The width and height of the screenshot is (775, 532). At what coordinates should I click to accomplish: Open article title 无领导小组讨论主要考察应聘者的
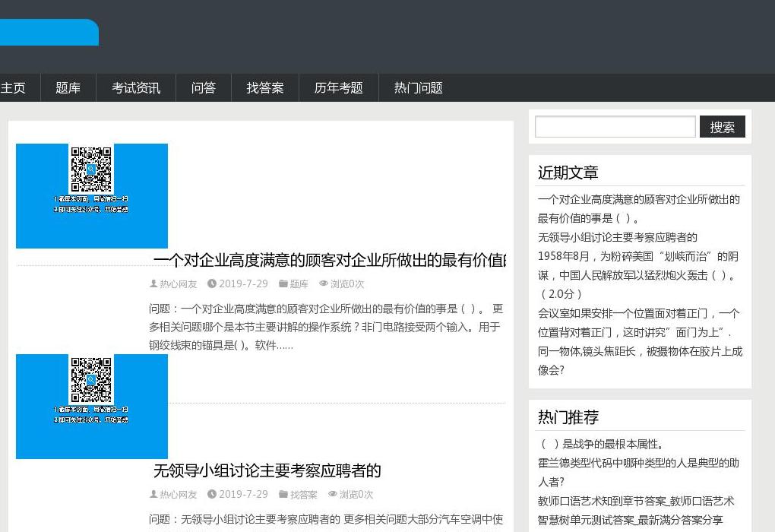[x=267, y=470]
